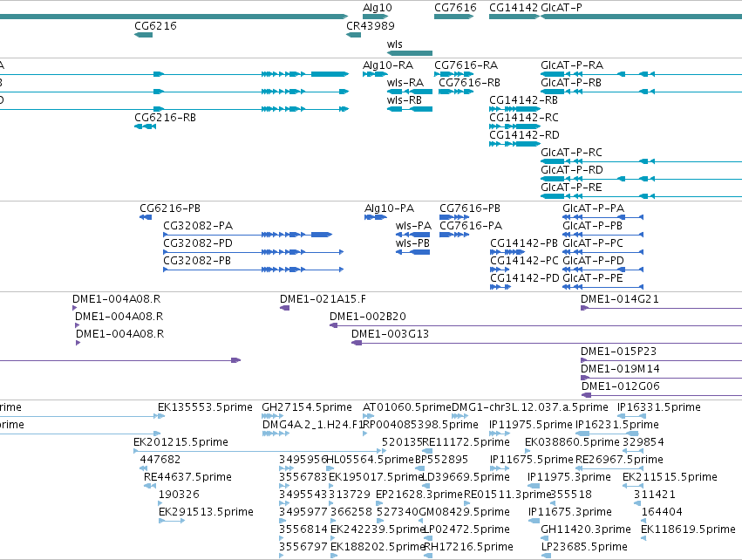Click the wls-RB transcript label
This screenshot has height=560, width=742.
point(404,100)
